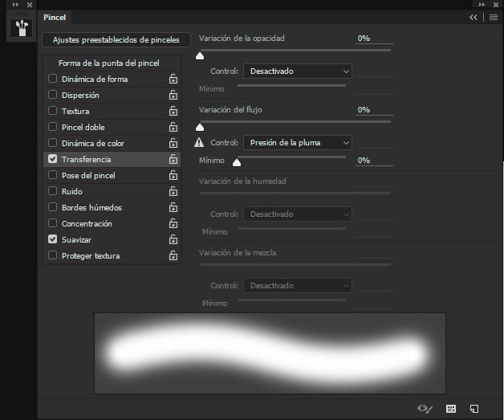Select the Pincel doble settings row

tap(112, 127)
